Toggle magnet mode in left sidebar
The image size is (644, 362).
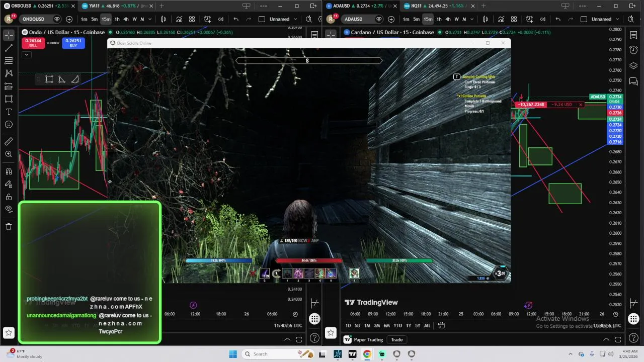pos(9,171)
